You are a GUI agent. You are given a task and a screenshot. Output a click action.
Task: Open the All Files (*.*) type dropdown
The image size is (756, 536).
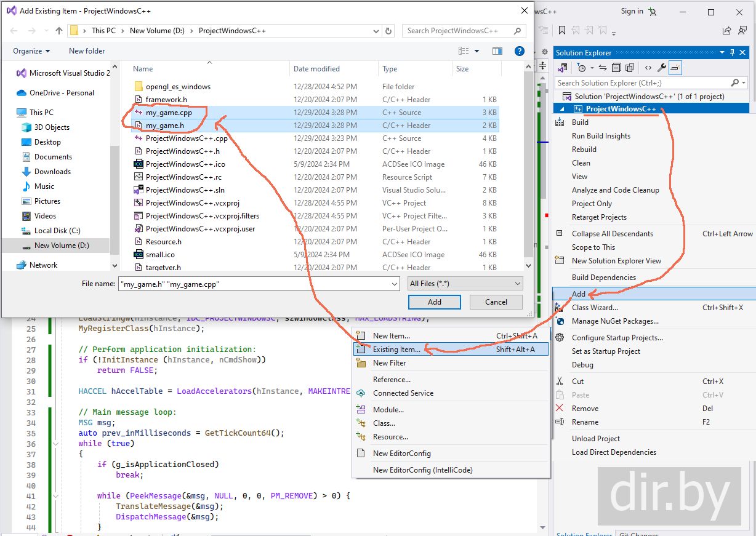(465, 283)
